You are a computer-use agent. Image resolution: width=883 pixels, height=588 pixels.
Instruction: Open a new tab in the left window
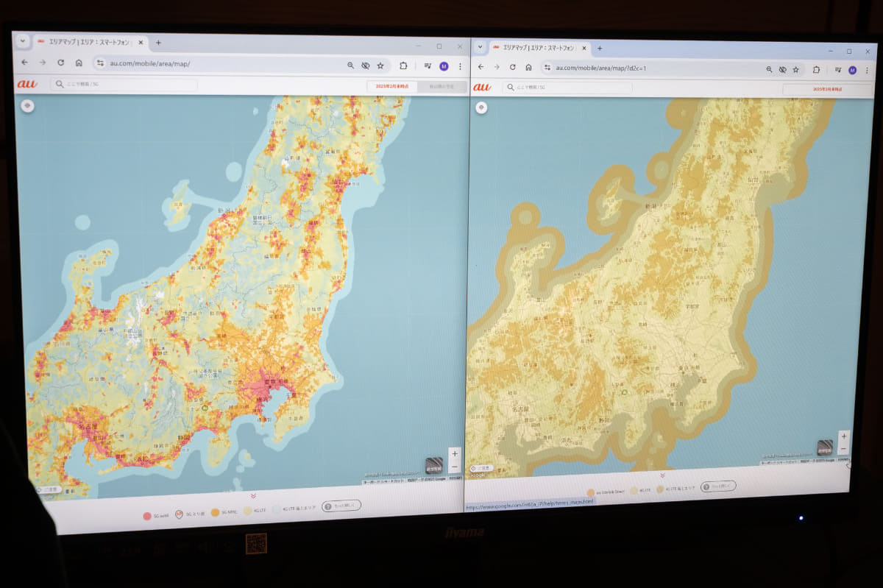157,43
